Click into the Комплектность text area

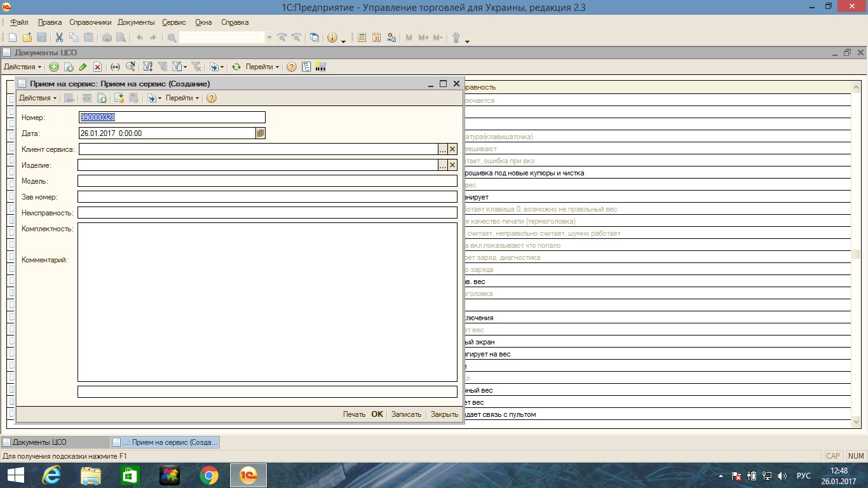268,302
